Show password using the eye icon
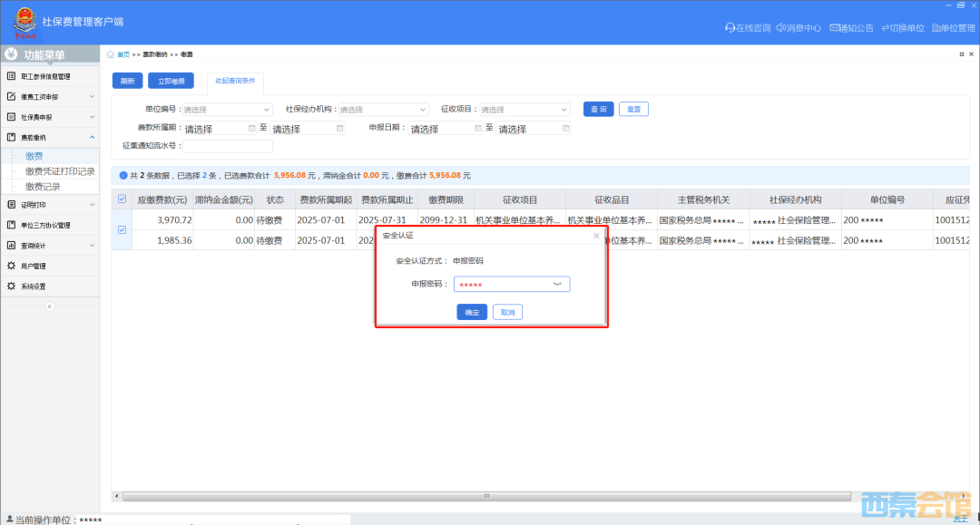The image size is (980, 525). point(558,285)
